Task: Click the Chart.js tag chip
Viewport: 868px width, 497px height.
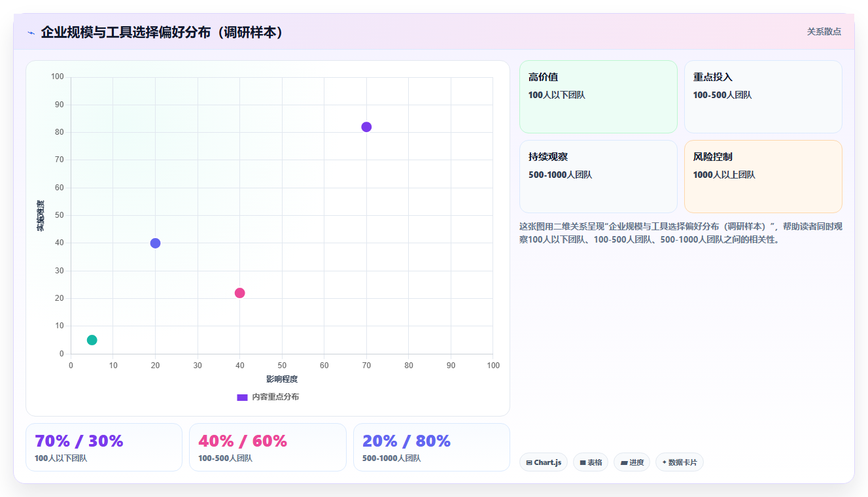Action: (x=544, y=462)
